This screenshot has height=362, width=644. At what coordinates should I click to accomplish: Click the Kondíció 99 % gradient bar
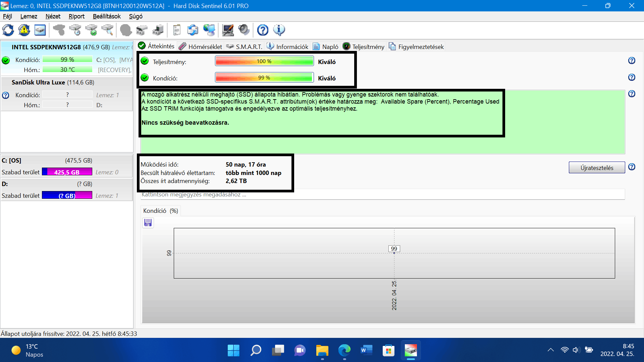(x=264, y=77)
